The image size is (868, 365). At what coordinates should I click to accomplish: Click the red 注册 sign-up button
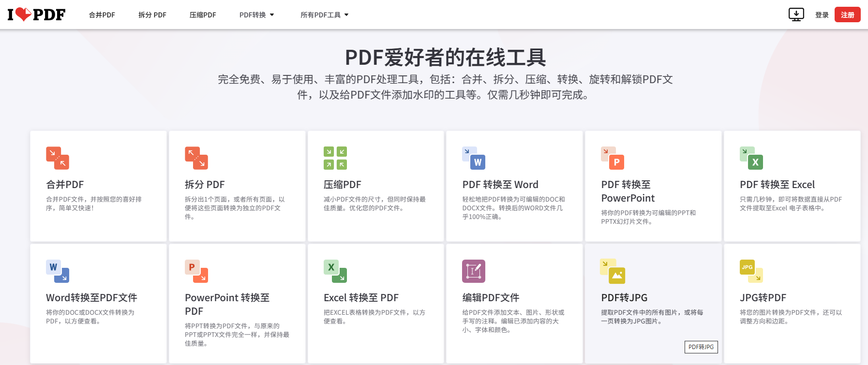click(x=847, y=15)
